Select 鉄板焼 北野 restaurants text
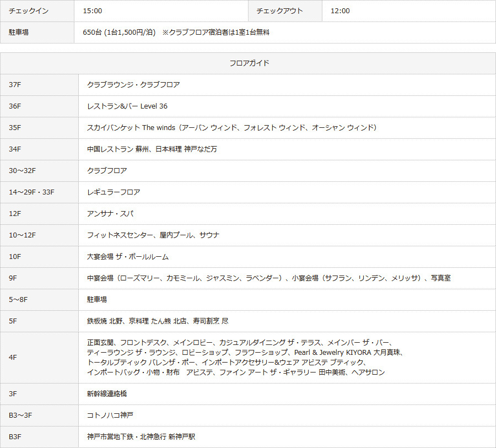 pos(158,321)
